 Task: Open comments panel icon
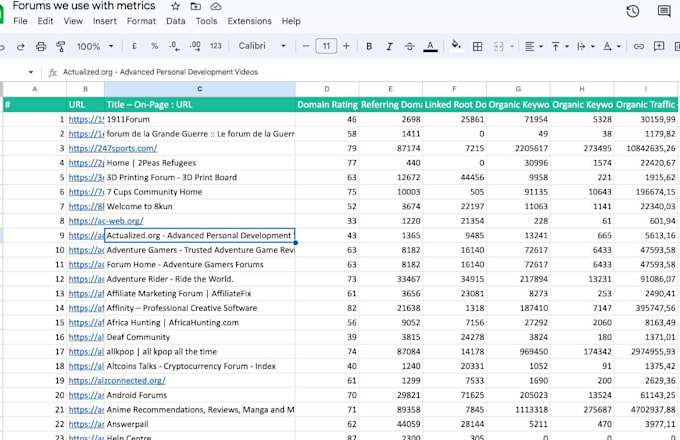(664, 11)
